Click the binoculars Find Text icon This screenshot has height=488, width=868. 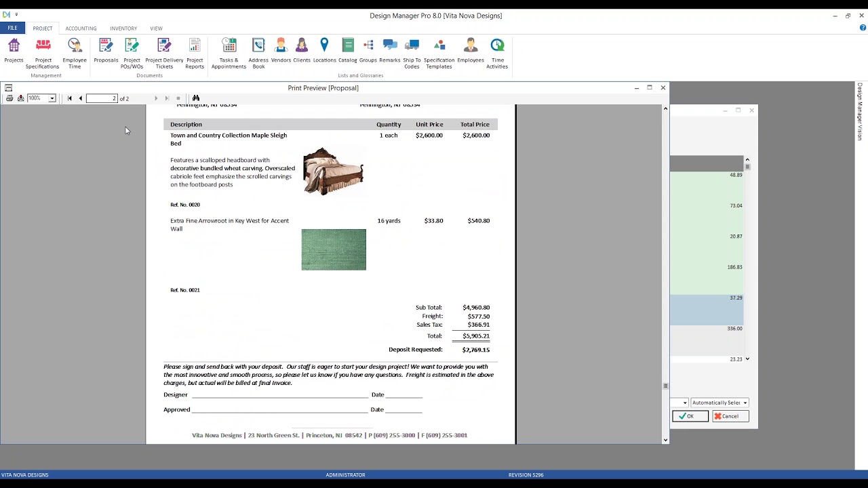(x=196, y=98)
